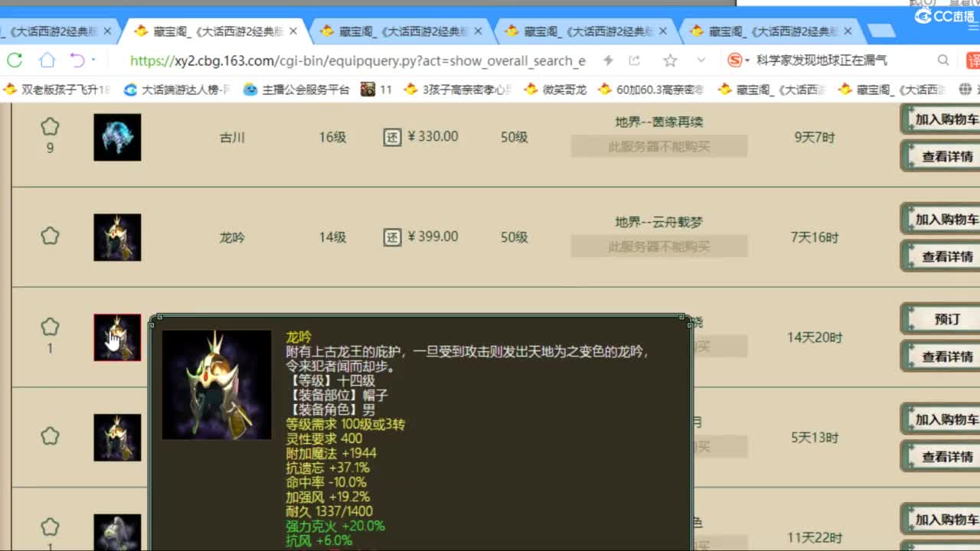980x551 pixels.
Task: Reload the page with the refresh icon
Action: click(14, 60)
